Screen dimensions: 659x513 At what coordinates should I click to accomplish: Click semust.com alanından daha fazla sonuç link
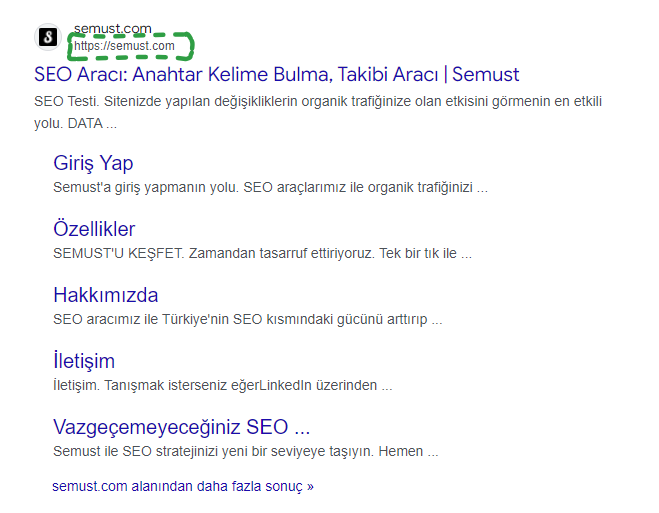pos(183,486)
